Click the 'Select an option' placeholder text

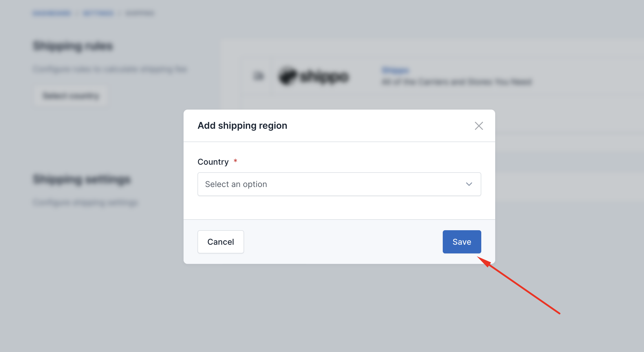[x=236, y=184]
